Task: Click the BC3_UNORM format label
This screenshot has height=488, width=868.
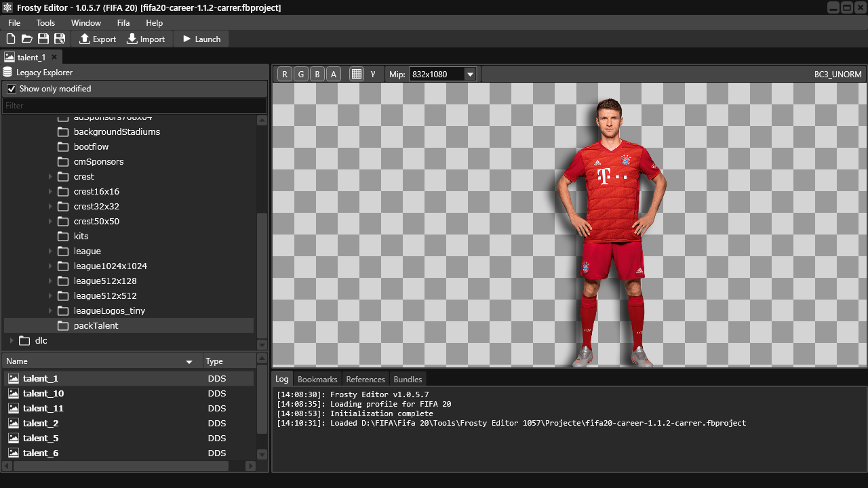Action: pos(838,75)
